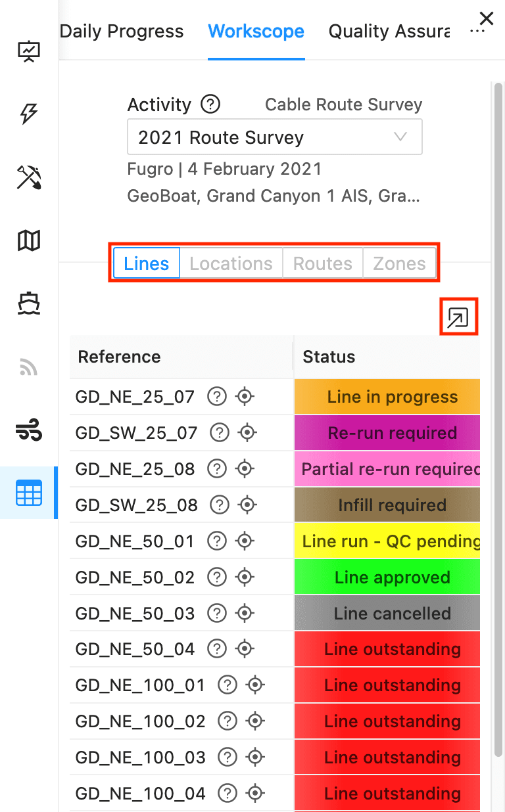
Task: Show help info for GD_SW_25_08
Action: [x=220, y=505]
